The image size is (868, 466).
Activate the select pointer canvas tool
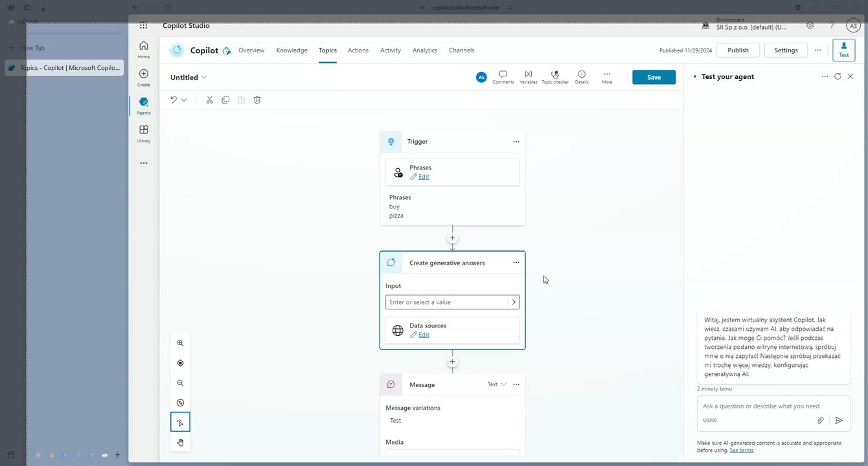coord(180,422)
